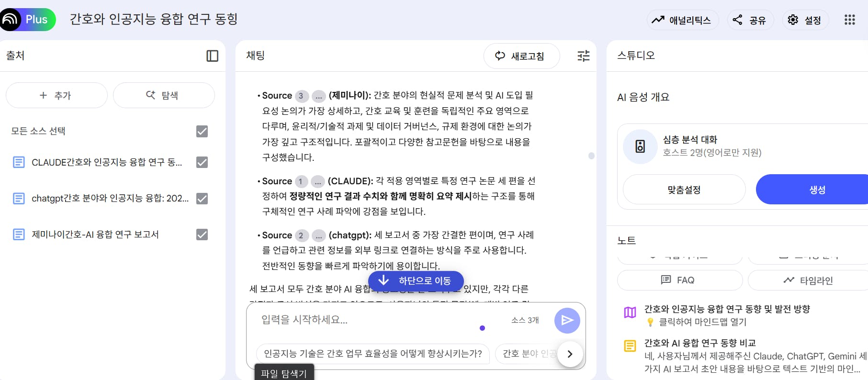868x380 pixels.
Task: Click the 추가 add source button
Action: 56,95
